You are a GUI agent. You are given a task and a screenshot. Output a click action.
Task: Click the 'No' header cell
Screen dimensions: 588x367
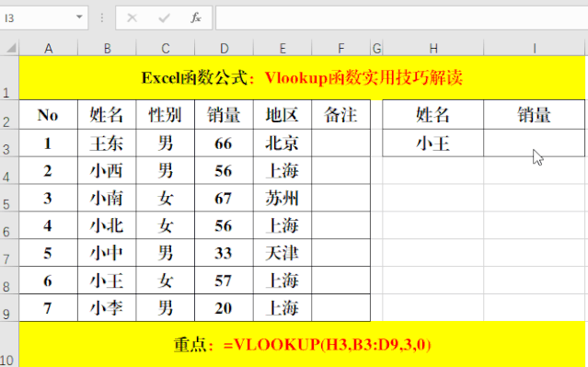(49, 114)
